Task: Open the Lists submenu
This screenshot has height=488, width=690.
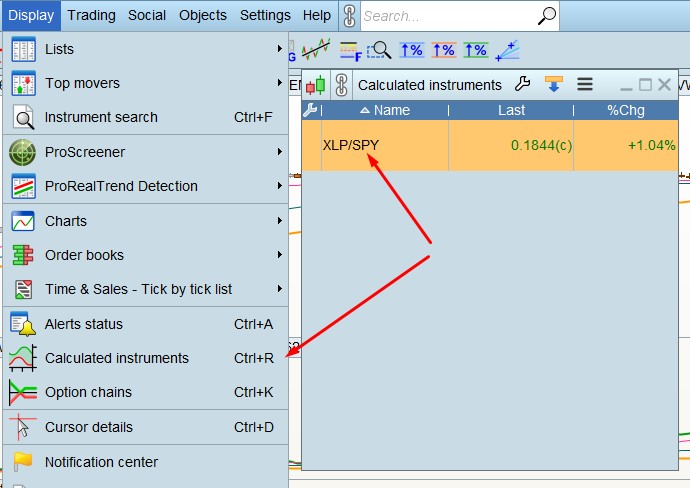Action: [145, 49]
